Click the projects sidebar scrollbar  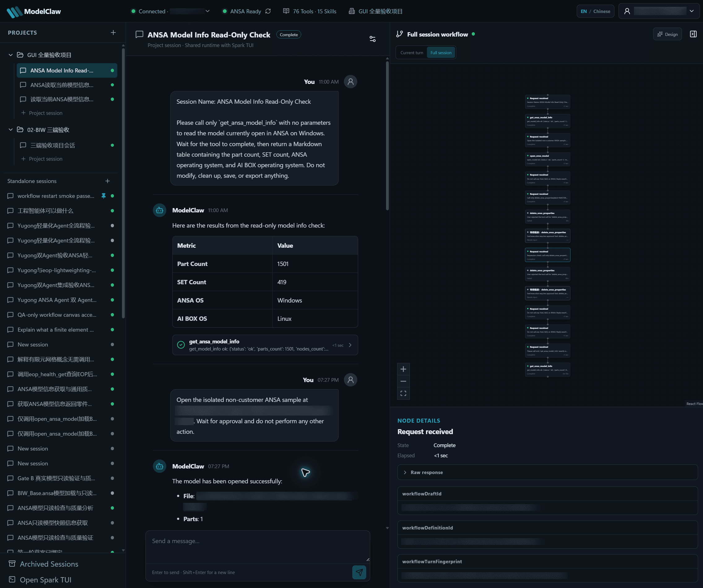(123, 184)
